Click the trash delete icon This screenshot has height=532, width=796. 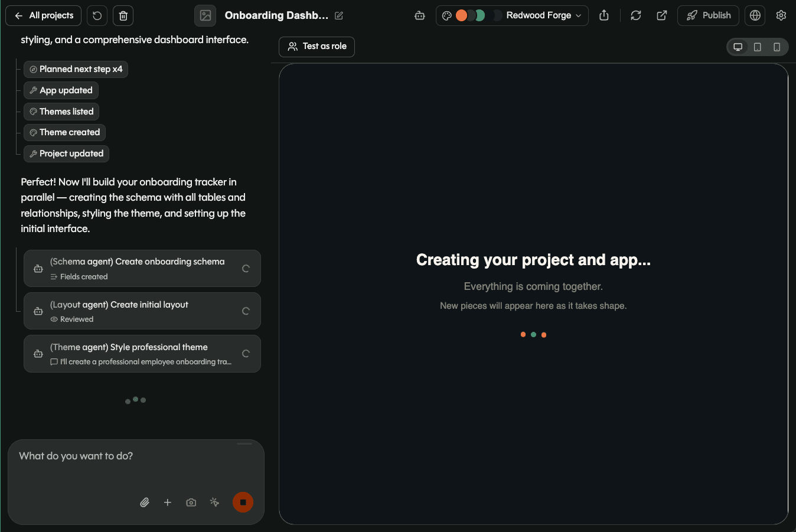[x=123, y=15]
